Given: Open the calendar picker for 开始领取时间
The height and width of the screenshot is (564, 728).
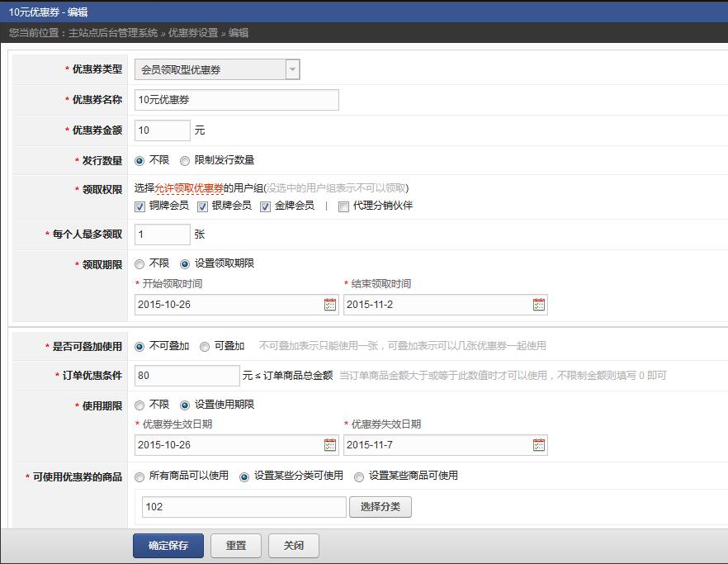Looking at the screenshot, I should pyautogui.click(x=330, y=305).
